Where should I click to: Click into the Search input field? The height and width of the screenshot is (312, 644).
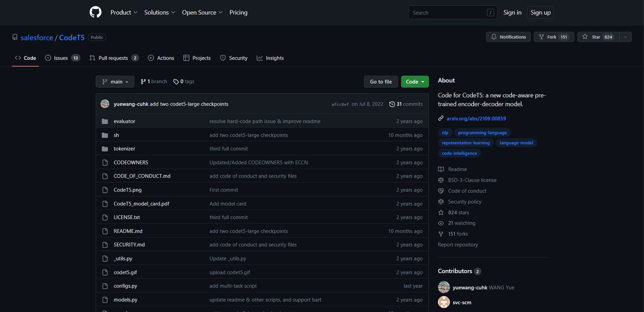[448, 13]
